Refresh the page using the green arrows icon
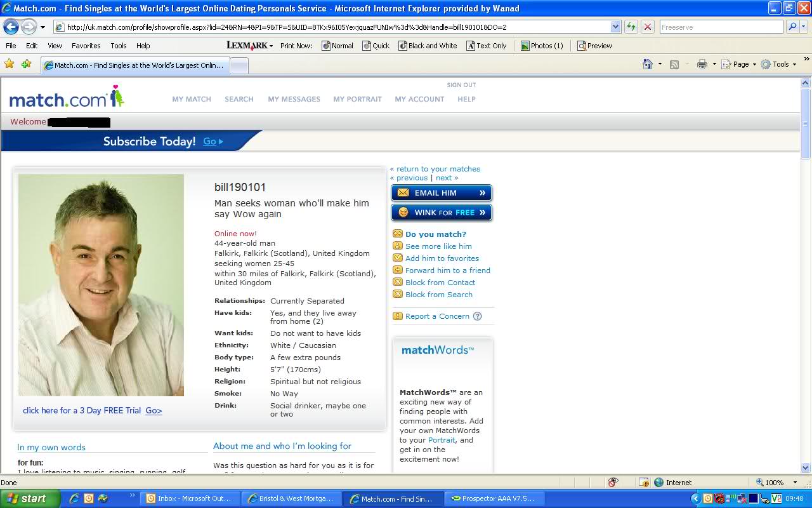The image size is (812, 508). (x=631, y=27)
